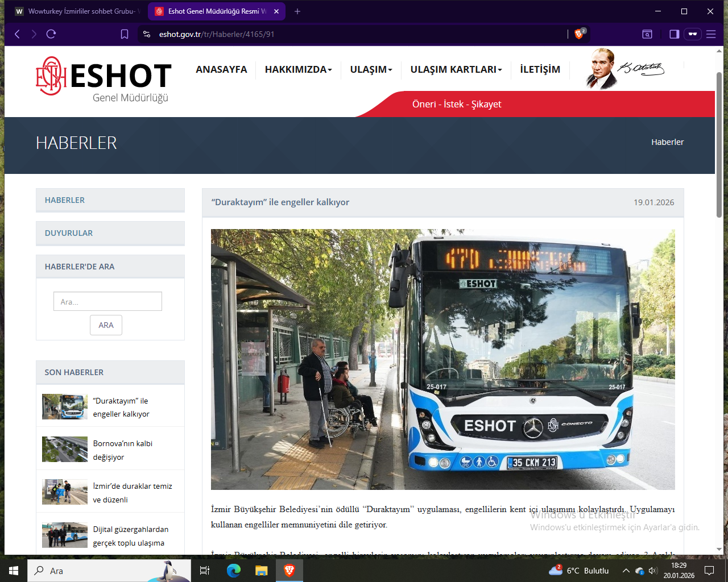Open the ULAŞIM KARTLARI dropdown
The image size is (728, 582).
pos(456,69)
